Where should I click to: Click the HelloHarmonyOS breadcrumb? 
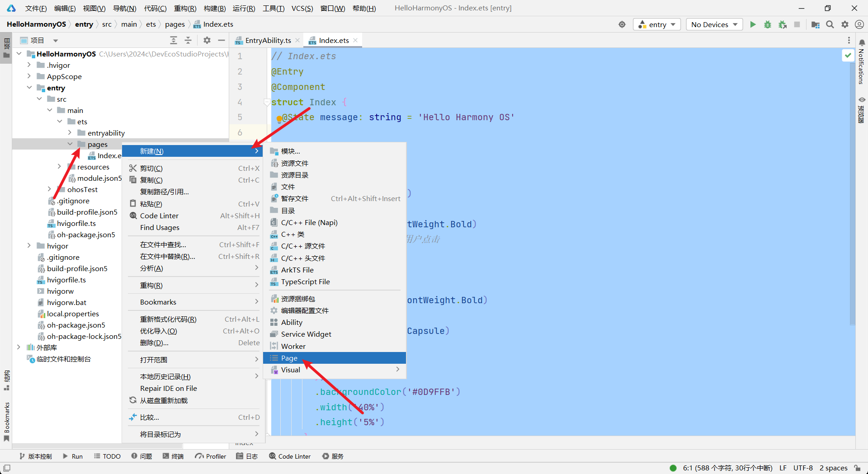36,24
